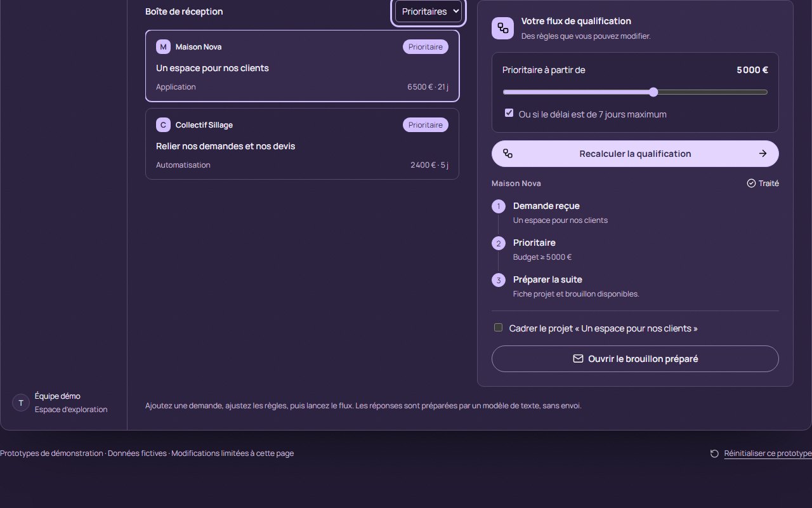
Task: Click the Recalculer la qualification button
Action: (x=635, y=154)
